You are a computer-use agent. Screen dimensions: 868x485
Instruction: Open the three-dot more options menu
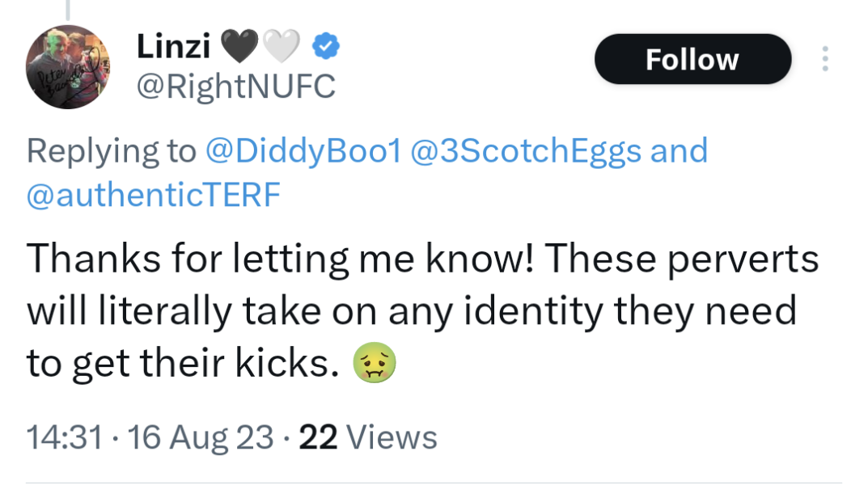click(x=825, y=58)
